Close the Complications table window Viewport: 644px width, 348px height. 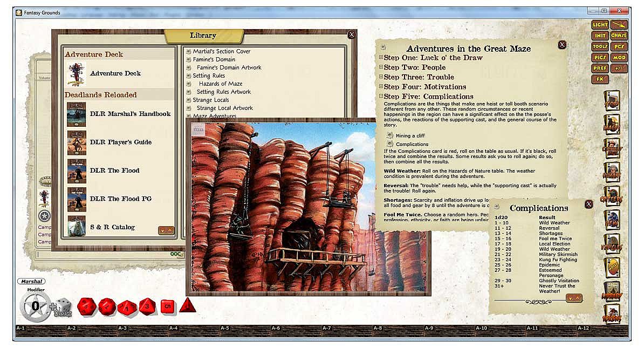(x=588, y=204)
